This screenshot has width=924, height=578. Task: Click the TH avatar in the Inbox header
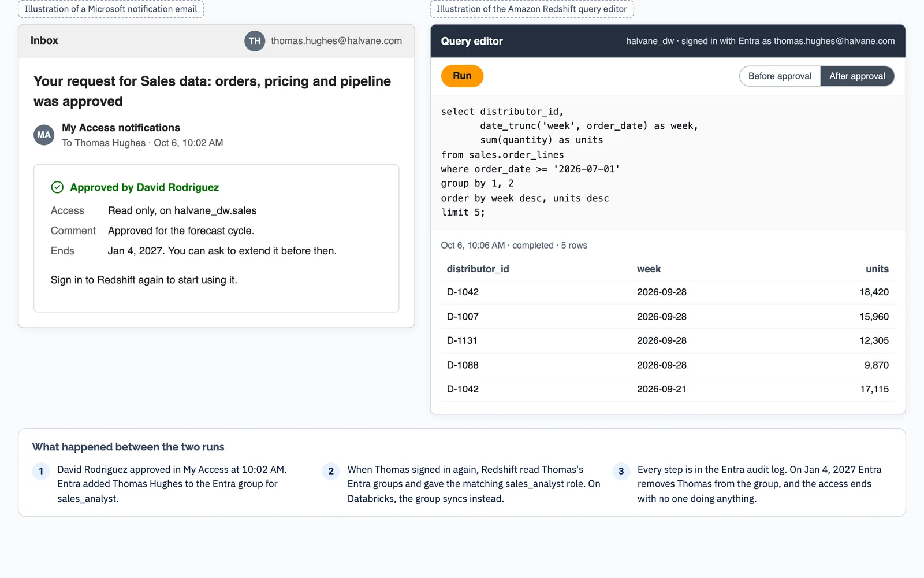point(255,41)
